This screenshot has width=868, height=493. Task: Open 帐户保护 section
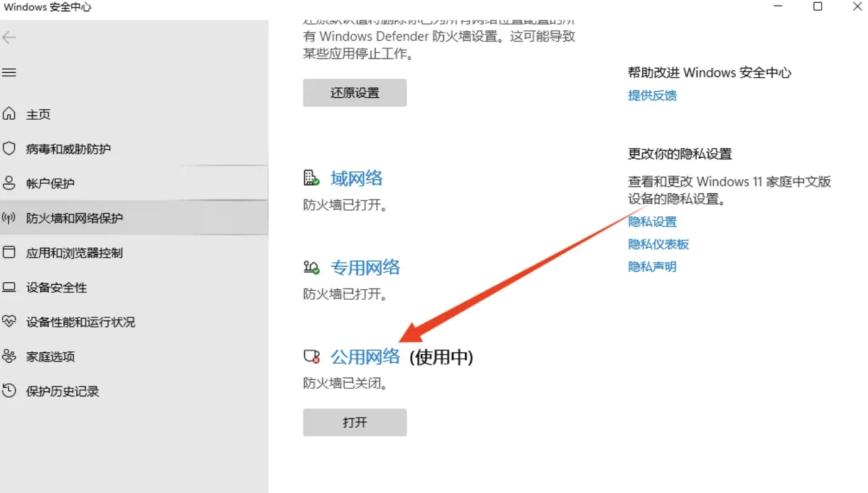[50, 184]
